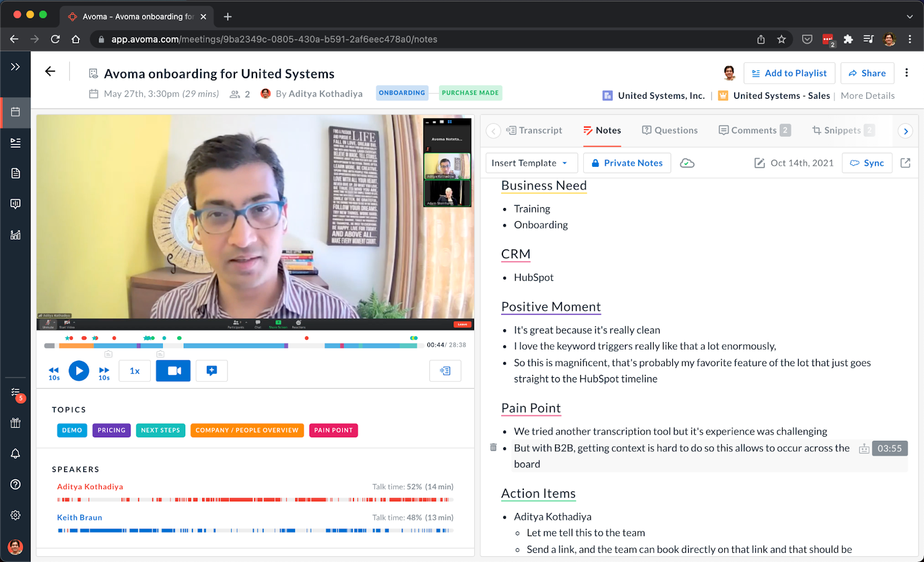924x562 pixels.
Task: Open United Systems - Sales deal link
Action: click(781, 96)
